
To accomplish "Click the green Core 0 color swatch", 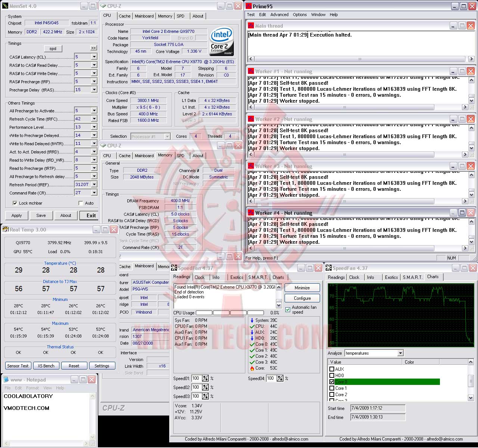I will (x=387, y=382).
